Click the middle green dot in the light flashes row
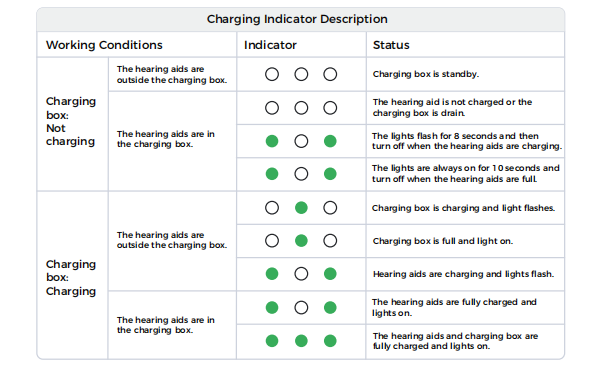 click(x=301, y=208)
